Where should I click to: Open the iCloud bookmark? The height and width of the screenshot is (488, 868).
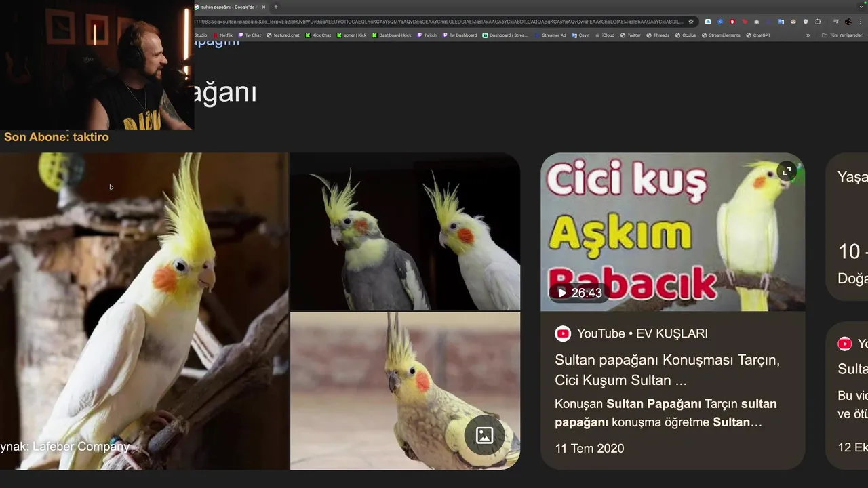604,35
